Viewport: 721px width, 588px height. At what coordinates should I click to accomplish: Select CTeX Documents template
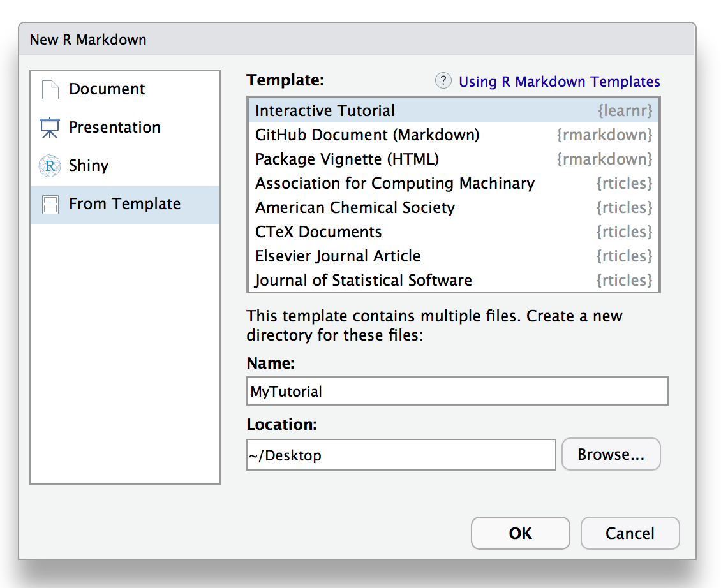click(x=318, y=232)
